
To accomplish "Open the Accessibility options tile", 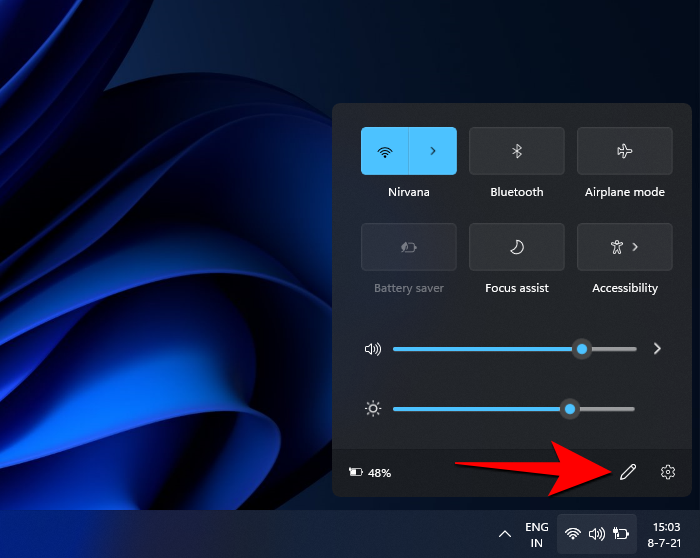I will [x=625, y=247].
